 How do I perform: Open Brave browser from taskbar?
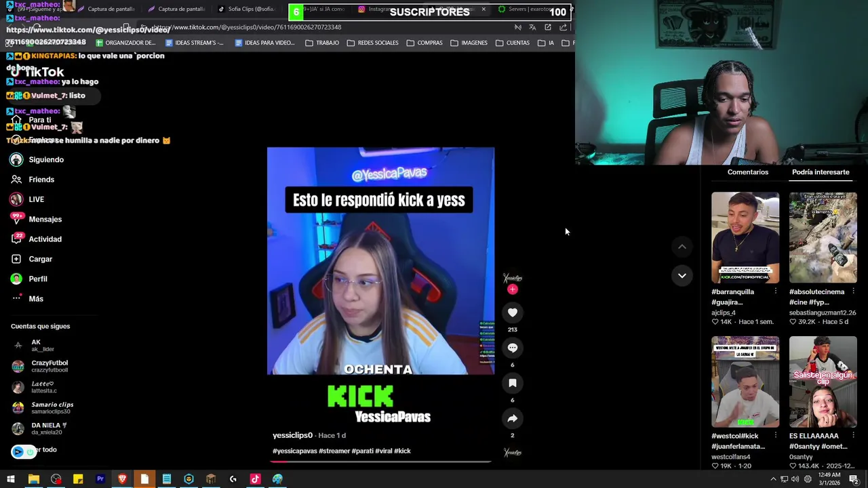point(122,479)
